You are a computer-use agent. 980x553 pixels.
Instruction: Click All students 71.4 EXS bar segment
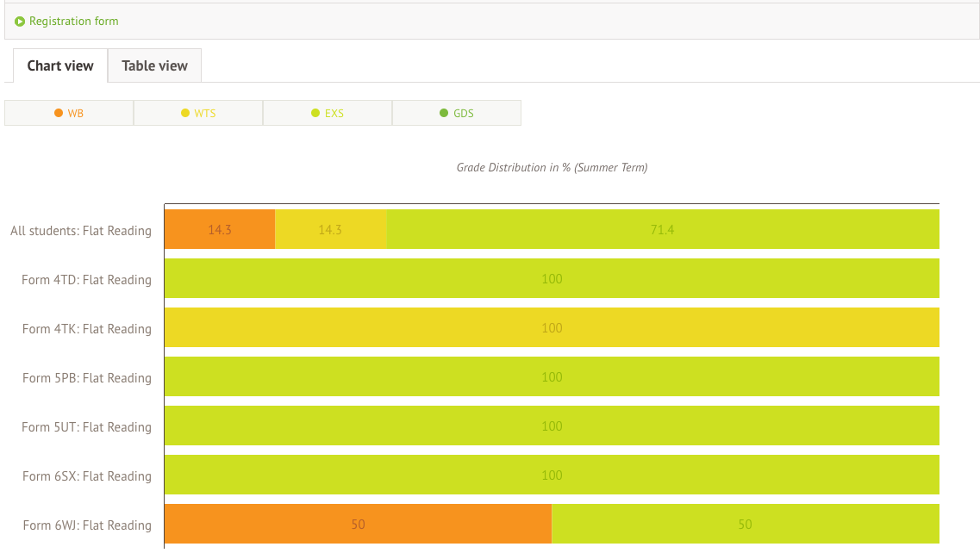point(662,229)
